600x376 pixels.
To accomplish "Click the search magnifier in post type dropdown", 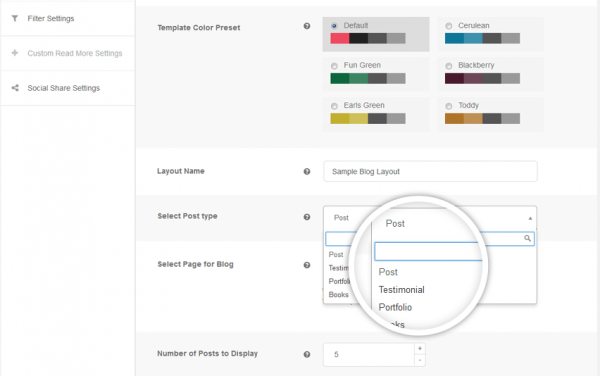I will pyautogui.click(x=527, y=238).
